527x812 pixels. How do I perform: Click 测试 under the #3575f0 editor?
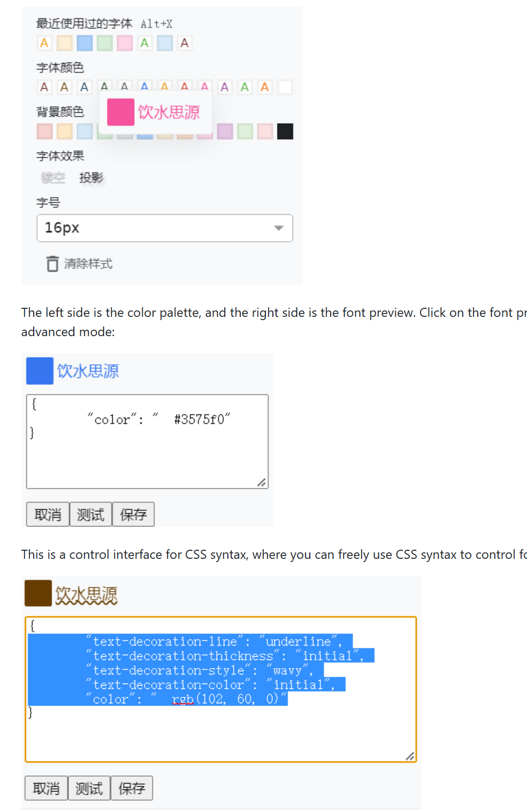point(90,514)
